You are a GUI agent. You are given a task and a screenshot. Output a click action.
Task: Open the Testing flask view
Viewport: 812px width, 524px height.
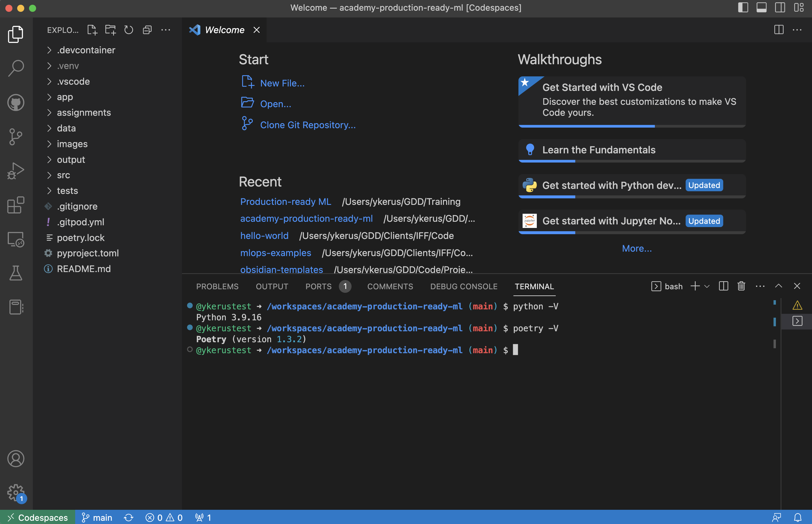(x=16, y=273)
